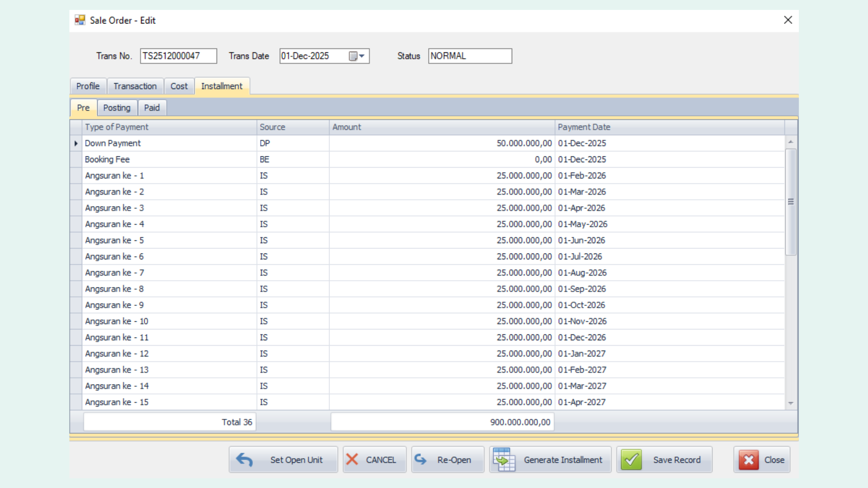Open the Posting sub-tab
868x488 pixels.
(x=117, y=108)
